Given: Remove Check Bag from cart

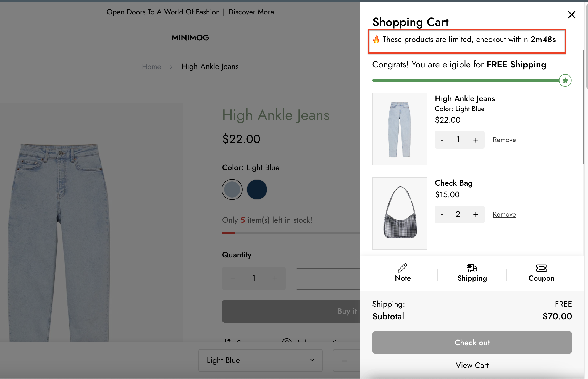Looking at the screenshot, I should click(504, 214).
